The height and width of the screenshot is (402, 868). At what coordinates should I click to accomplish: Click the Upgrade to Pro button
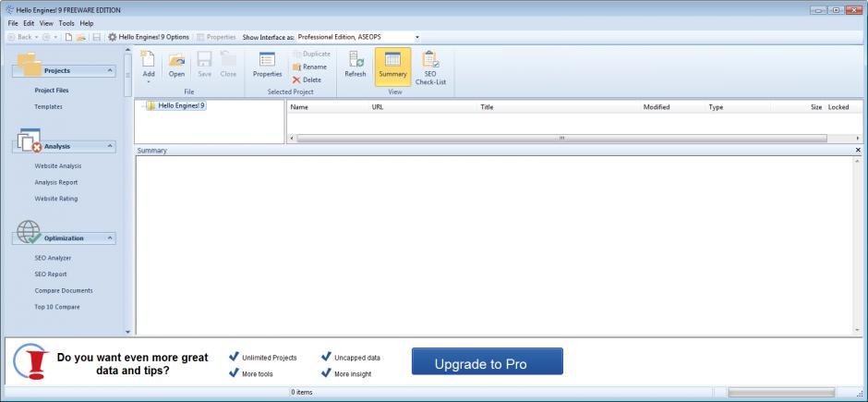click(x=488, y=361)
